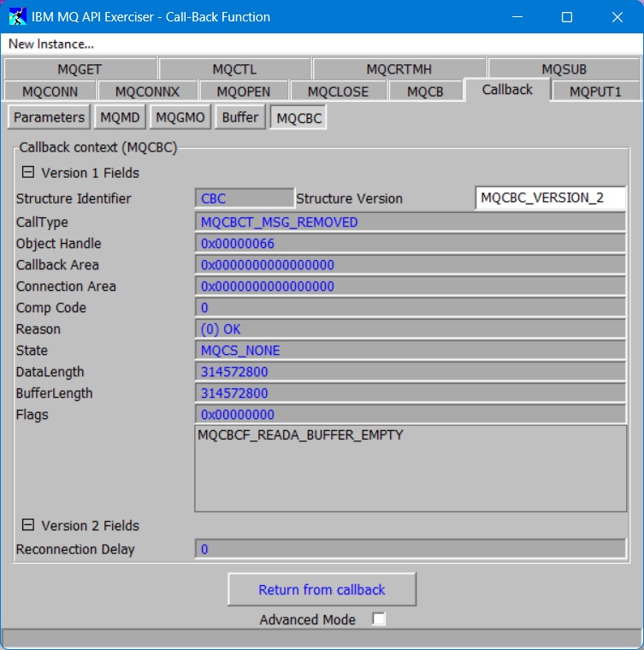Click the Object Handle 0x00000066 field
The height and width of the screenshot is (650, 644).
tap(410, 244)
